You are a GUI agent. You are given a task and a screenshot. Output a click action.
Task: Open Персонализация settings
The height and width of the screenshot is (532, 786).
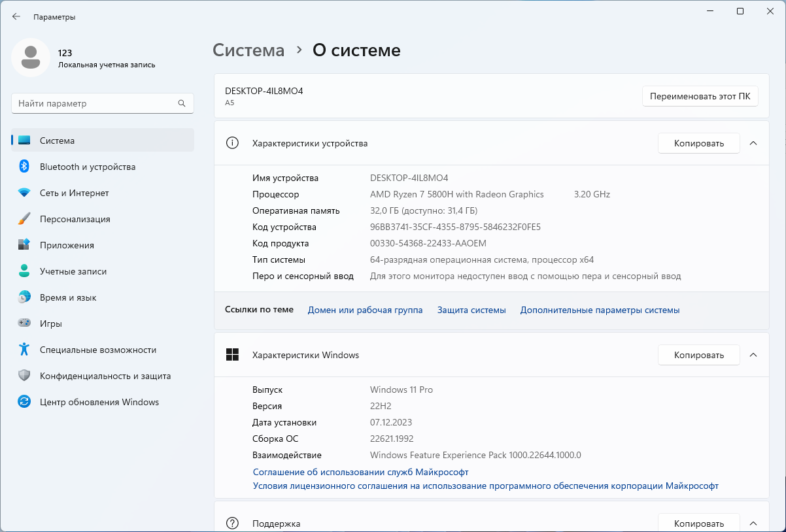[103, 219]
